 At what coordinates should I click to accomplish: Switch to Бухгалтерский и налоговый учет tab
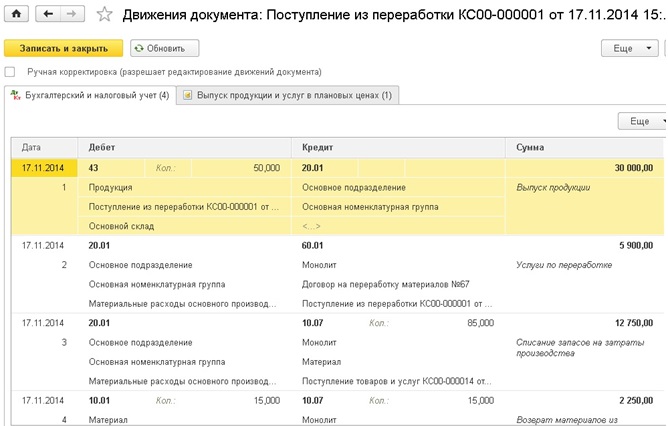click(x=90, y=95)
